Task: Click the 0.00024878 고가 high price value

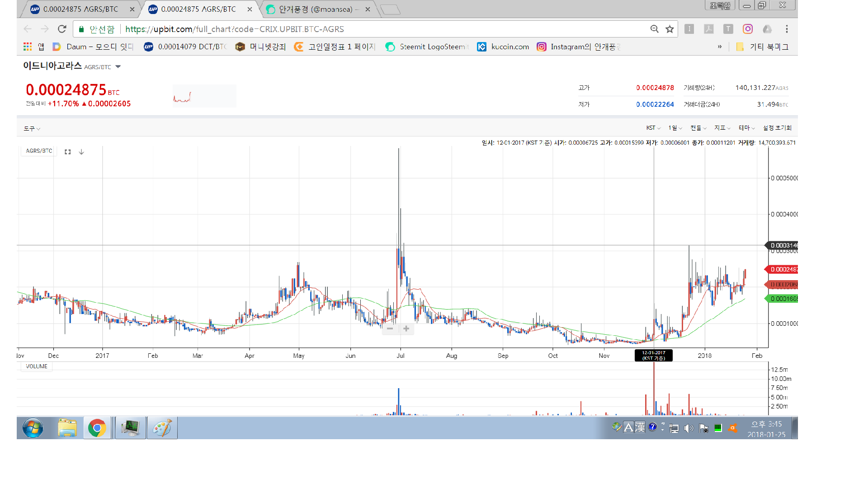Action: tap(655, 88)
